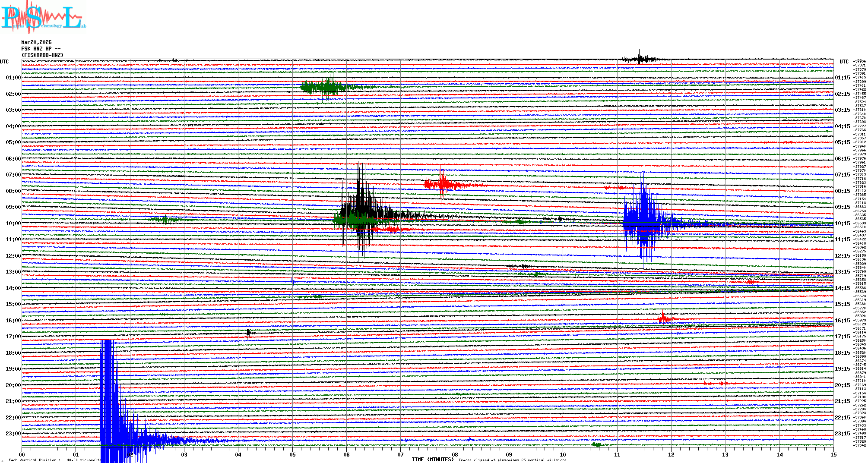Click the small red event on the 16:00 trace
The width and height of the screenshot is (868, 466).
pos(664,319)
